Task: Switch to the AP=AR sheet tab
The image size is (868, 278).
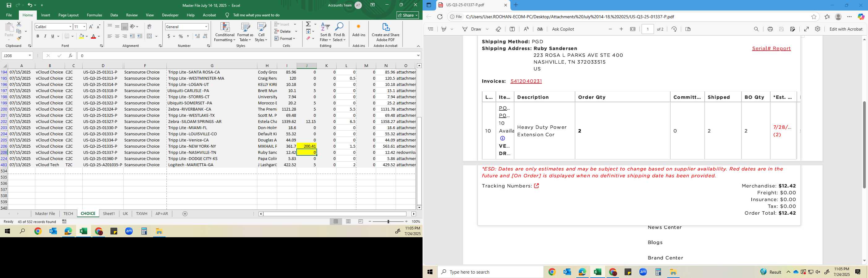Action: coord(162,214)
